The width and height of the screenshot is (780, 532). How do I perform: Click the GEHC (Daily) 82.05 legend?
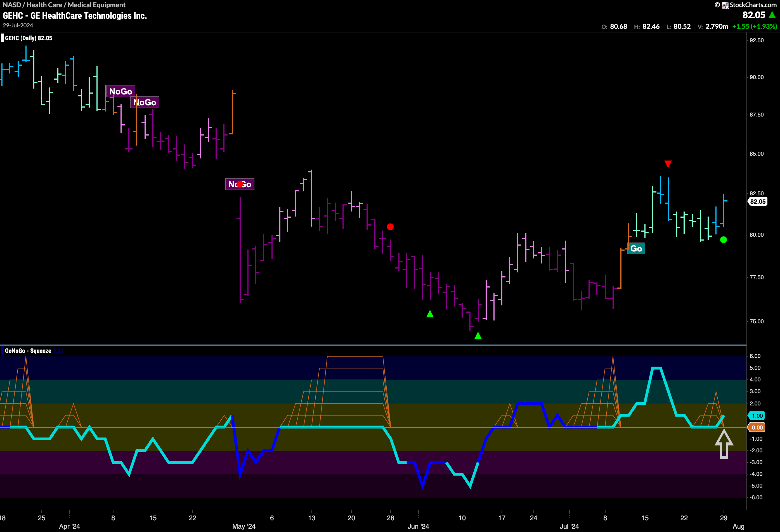click(x=29, y=38)
